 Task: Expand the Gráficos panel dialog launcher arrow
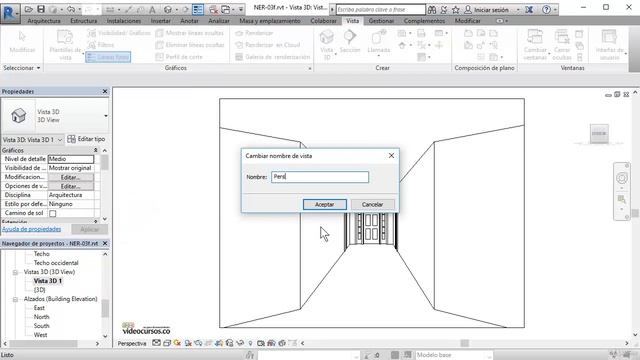coord(310,69)
